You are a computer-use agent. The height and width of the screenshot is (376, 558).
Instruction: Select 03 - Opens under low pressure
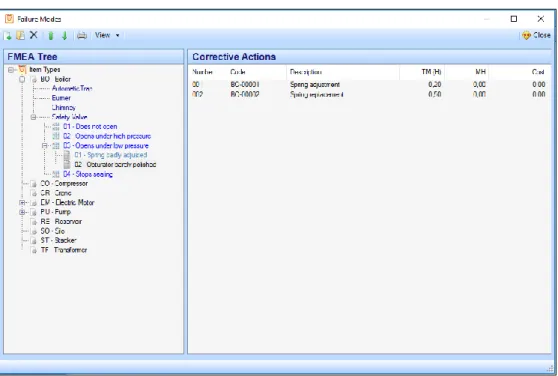[x=106, y=145]
